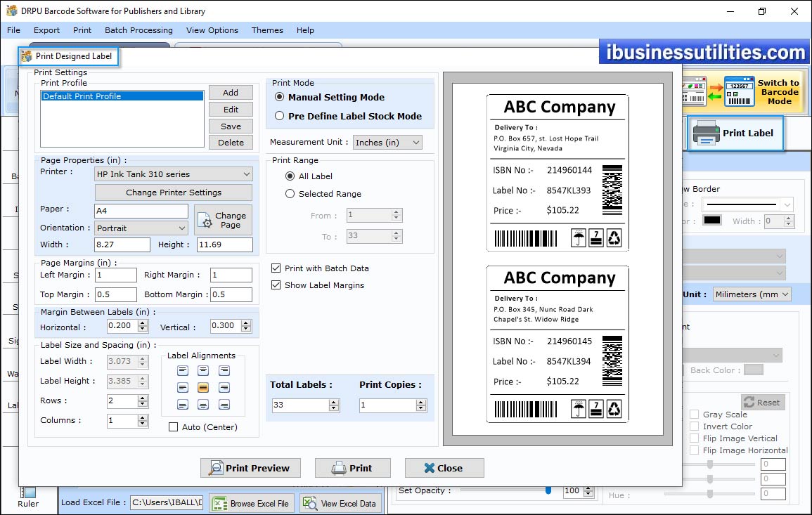This screenshot has height=515, width=812.
Task: Click Load Excel File path field
Action: 166,502
